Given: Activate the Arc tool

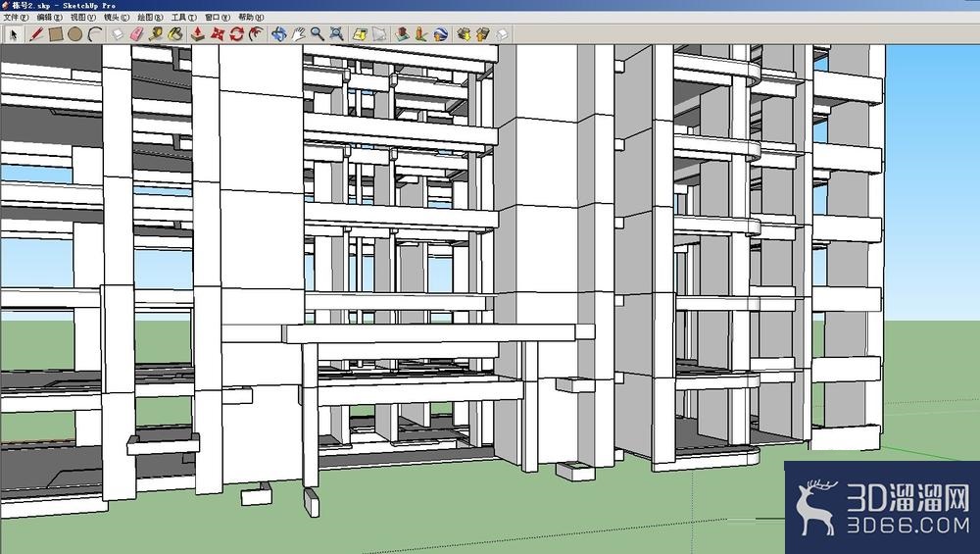Looking at the screenshot, I should [94, 34].
